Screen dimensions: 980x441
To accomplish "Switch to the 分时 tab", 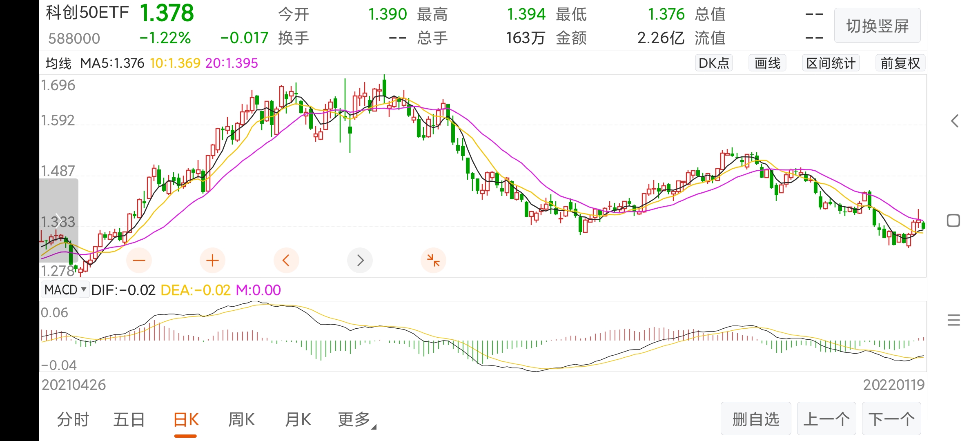I will click(x=73, y=419).
